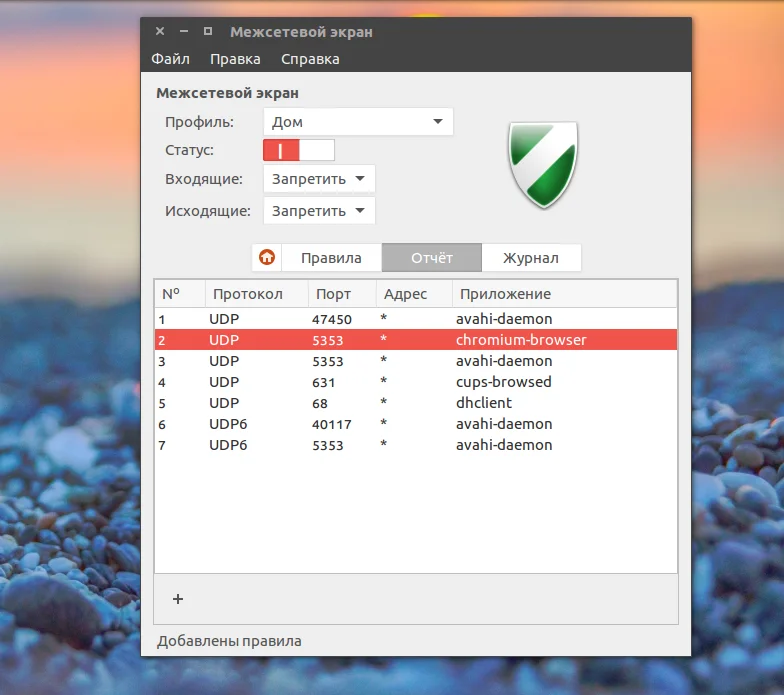Open the Исходящие policy dropdown
The image size is (784, 695).
pos(319,211)
